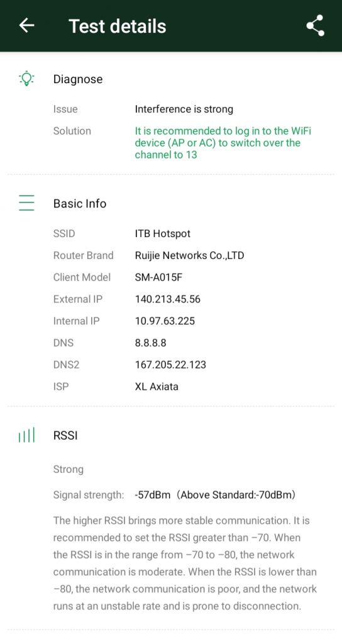Tap the Client Model SM-A015F value
Screen dimensions: 342x644
[158, 277]
